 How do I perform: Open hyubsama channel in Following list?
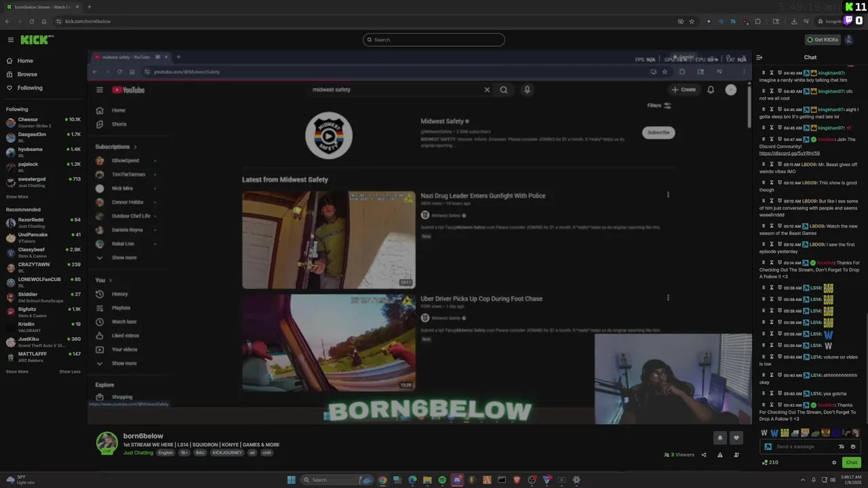(42, 152)
